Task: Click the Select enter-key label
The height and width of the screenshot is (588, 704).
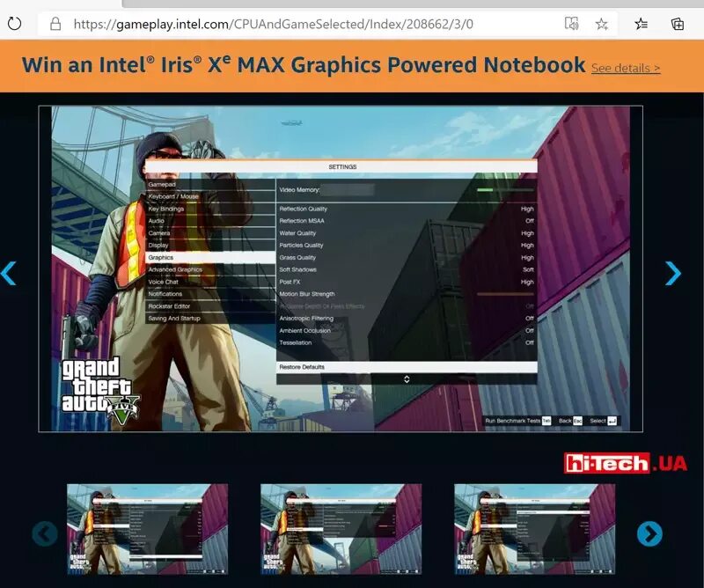Action: click(x=603, y=421)
